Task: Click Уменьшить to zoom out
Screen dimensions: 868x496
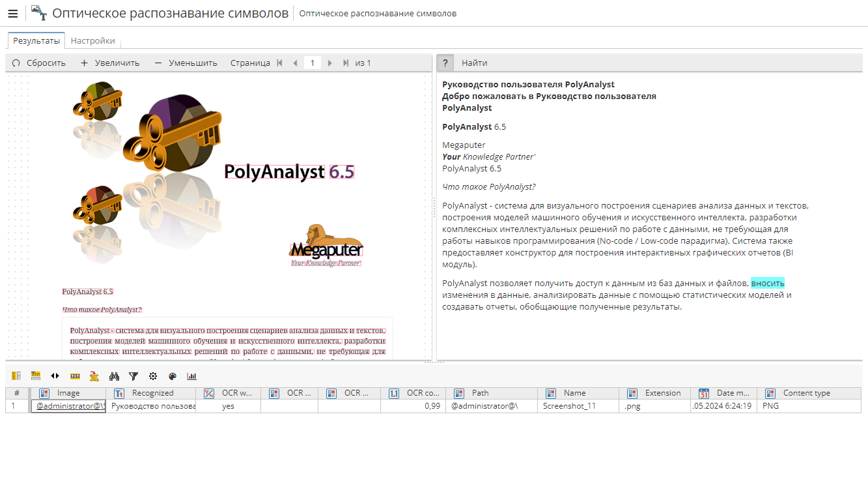Action: [186, 63]
